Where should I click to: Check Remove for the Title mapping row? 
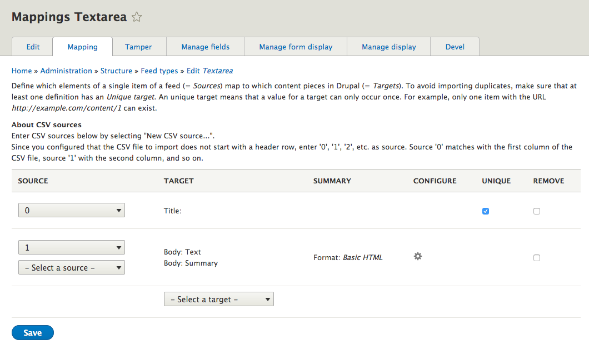[536, 211]
